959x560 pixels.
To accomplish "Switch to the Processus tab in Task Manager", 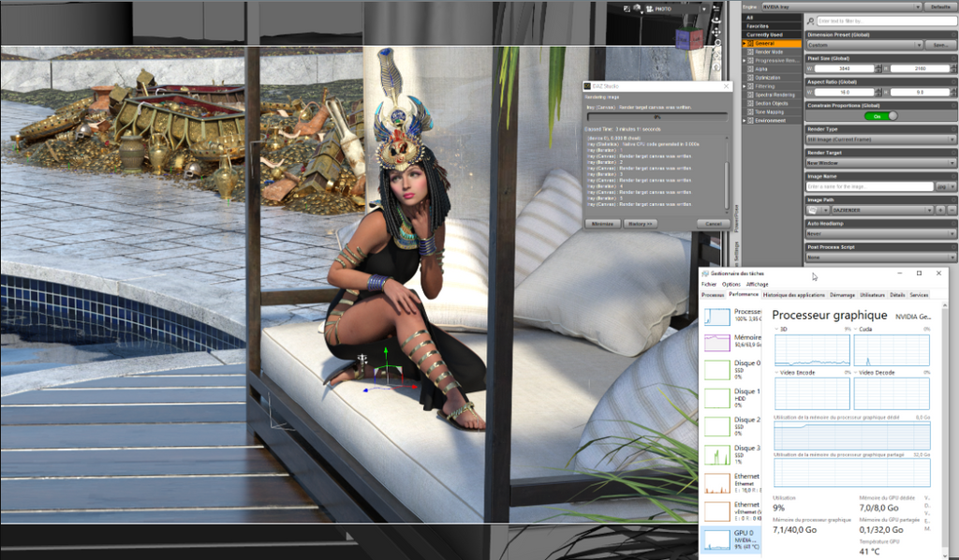I will [x=713, y=295].
